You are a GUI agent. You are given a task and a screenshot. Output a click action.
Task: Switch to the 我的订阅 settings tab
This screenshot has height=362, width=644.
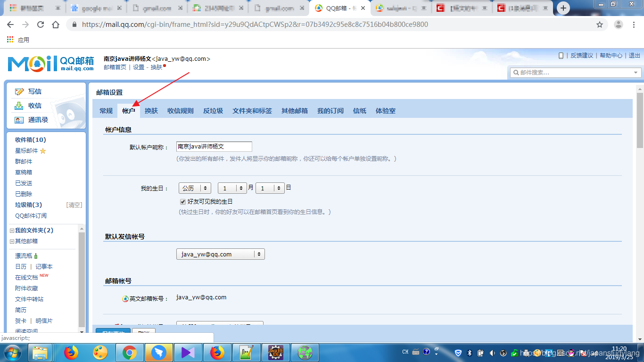click(330, 111)
